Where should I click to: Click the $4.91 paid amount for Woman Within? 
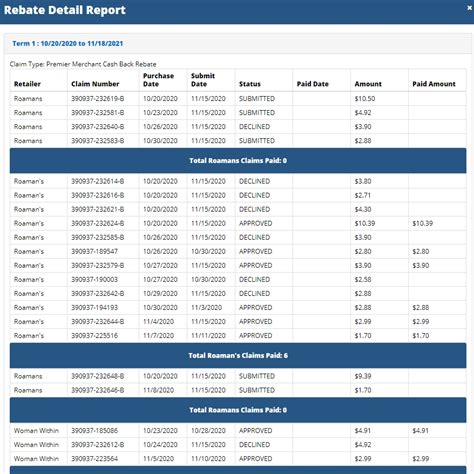420,431
